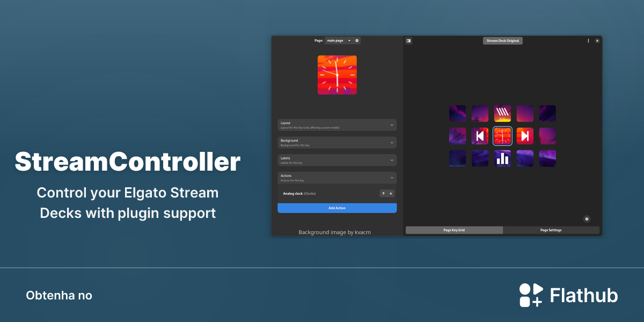Collapse the Actions section
Screen dimensions: 644x322
337,178
